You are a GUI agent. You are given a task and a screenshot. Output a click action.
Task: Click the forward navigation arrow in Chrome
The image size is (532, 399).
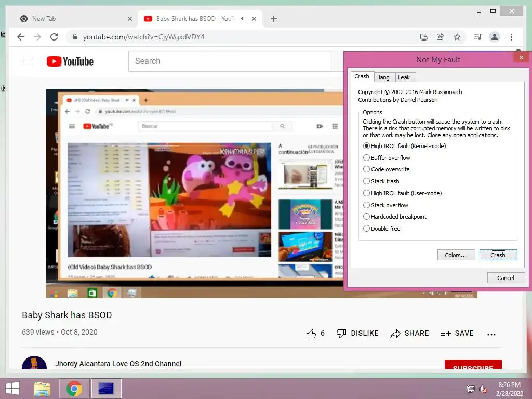coord(37,37)
